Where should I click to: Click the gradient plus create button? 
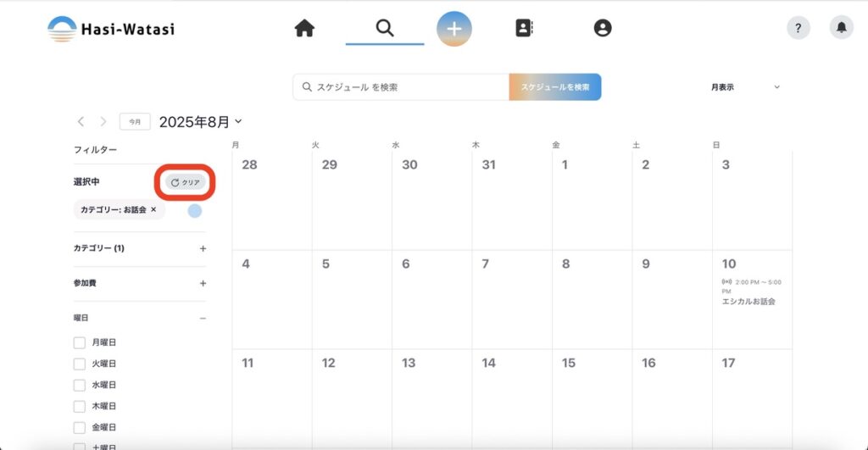click(x=454, y=29)
